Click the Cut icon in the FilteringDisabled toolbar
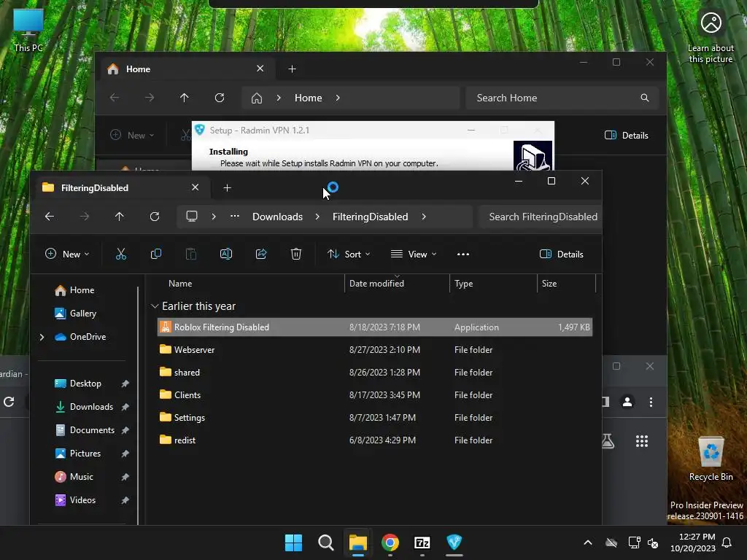The width and height of the screenshot is (747, 560). coord(121,254)
